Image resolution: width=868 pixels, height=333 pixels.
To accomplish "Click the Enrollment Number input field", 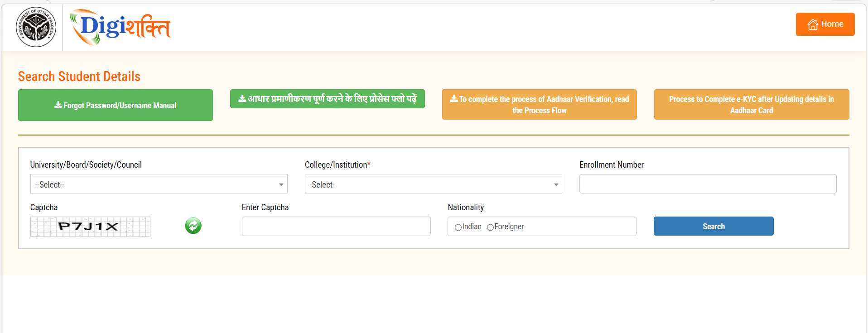I will (x=708, y=184).
